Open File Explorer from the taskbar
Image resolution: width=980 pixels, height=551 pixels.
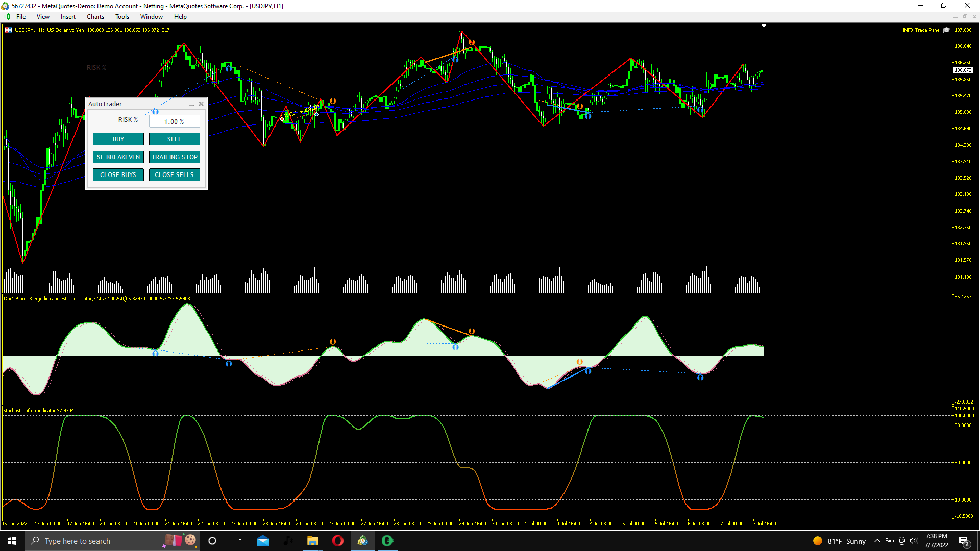pos(312,541)
